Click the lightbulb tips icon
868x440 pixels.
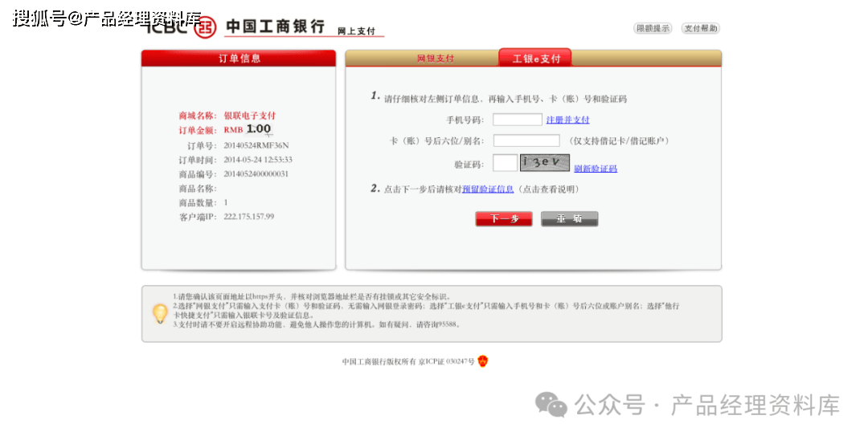[161, 313]
